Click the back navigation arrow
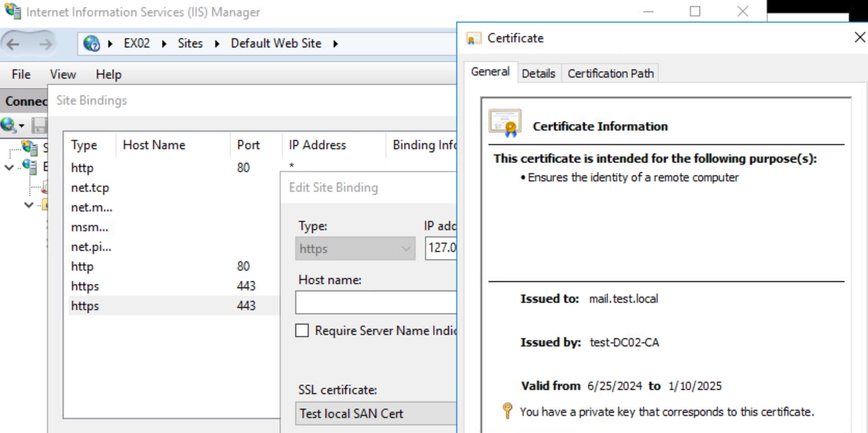This screenshot has height=433, width=868. (x=13, y=43)
